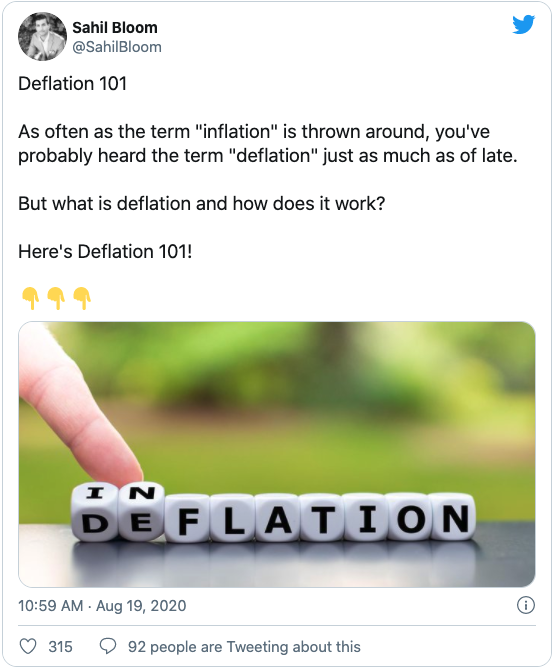Click the reply speech bubble icon

pos(108,646)
